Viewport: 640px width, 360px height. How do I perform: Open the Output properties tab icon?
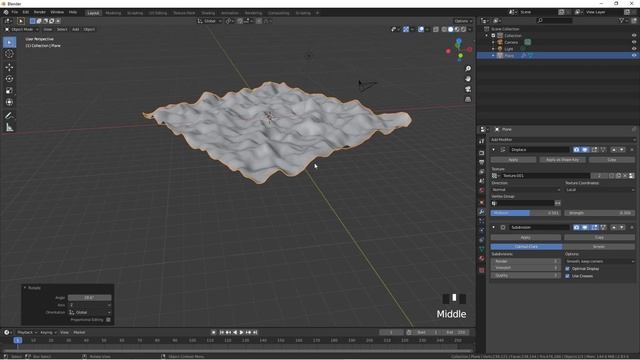point(482,162)
